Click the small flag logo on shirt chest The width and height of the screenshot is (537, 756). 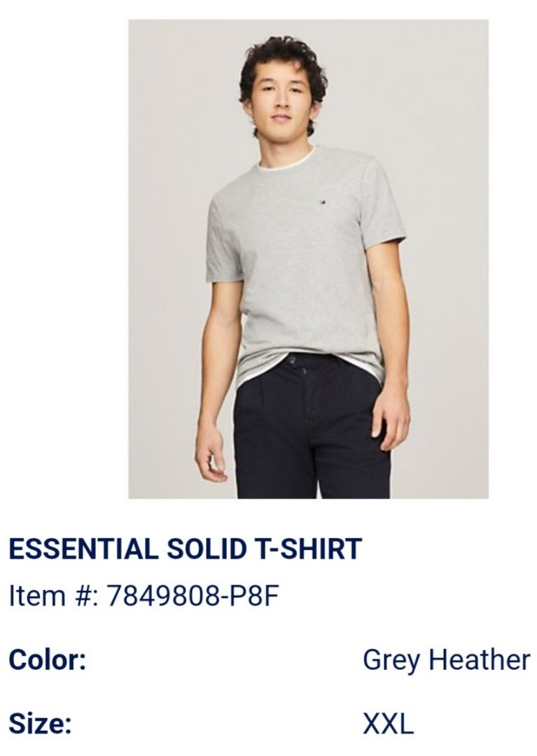pos(320,202)
